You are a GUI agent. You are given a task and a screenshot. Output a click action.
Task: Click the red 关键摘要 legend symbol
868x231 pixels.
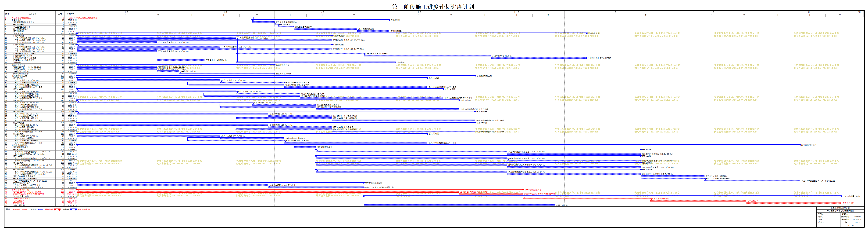[57, 209]
